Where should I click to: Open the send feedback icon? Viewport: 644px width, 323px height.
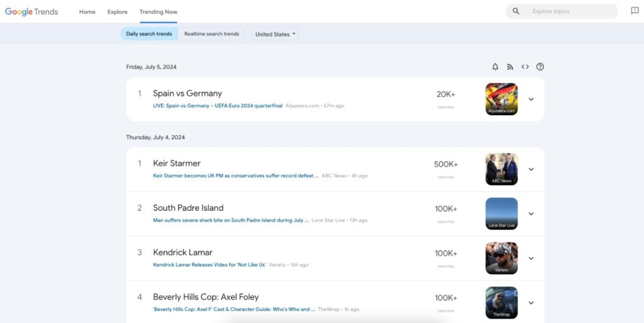635,11
